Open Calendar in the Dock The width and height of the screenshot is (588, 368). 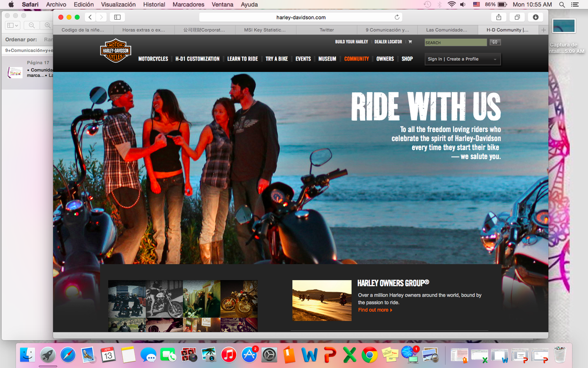click(108, 354)
